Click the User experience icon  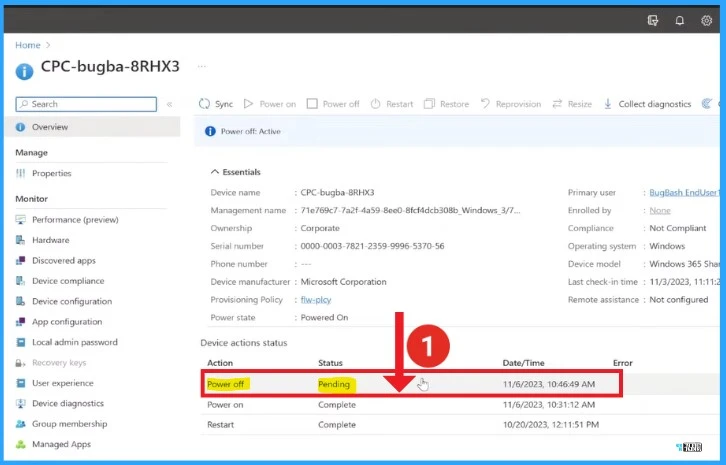pos(20,383)
